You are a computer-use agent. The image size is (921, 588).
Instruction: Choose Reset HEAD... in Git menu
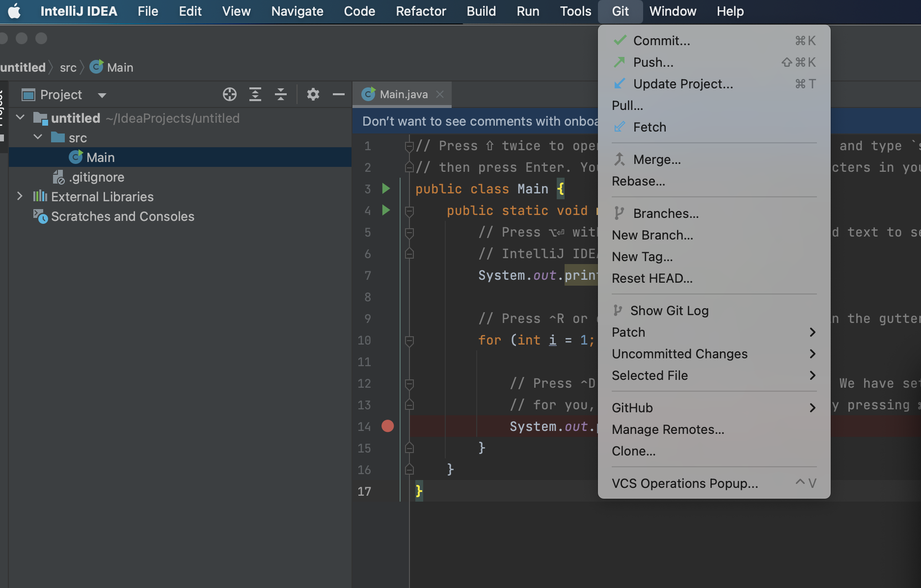pos(714,278)
